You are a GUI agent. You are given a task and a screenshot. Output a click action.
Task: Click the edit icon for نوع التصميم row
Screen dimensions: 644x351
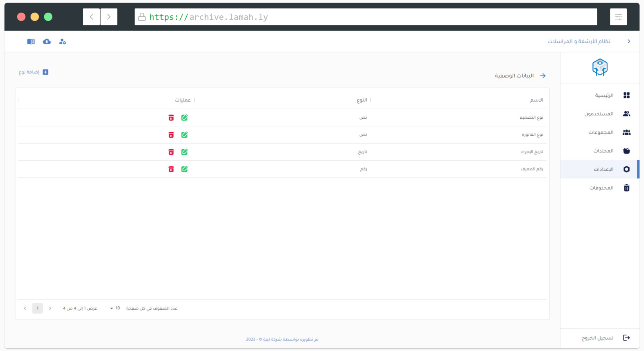point(184,117)
